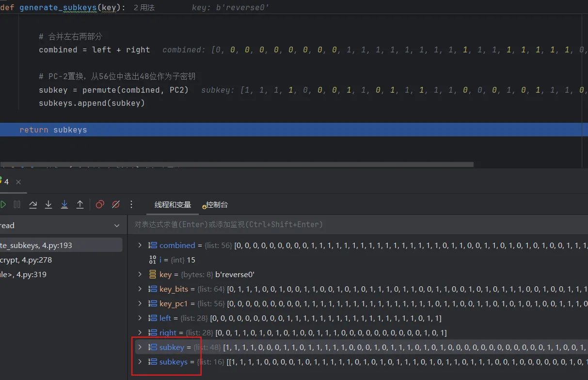Open usages via the 2 用法 link
Image resolution: width=588 pixels, height=380 pixels.
[143, 7]
